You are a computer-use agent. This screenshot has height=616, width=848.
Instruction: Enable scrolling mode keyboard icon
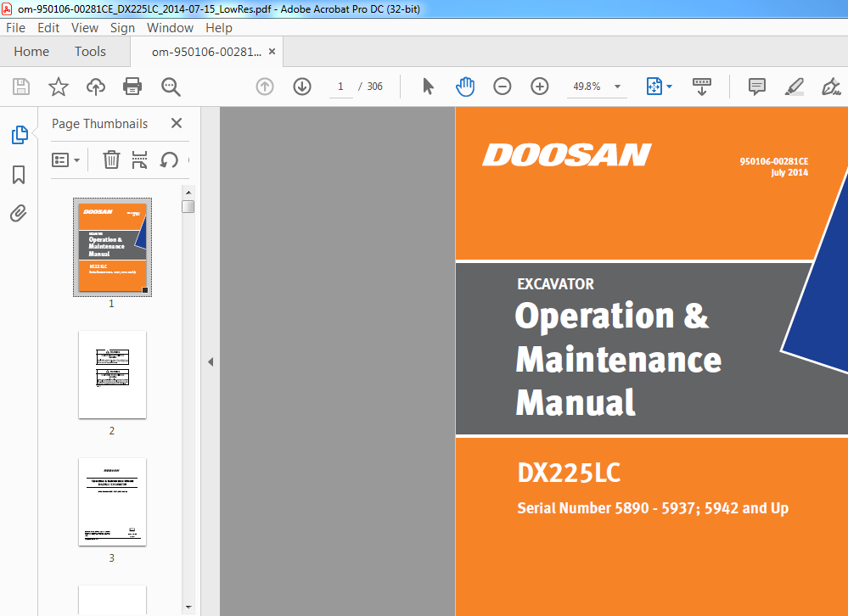[x=702, y=87]
